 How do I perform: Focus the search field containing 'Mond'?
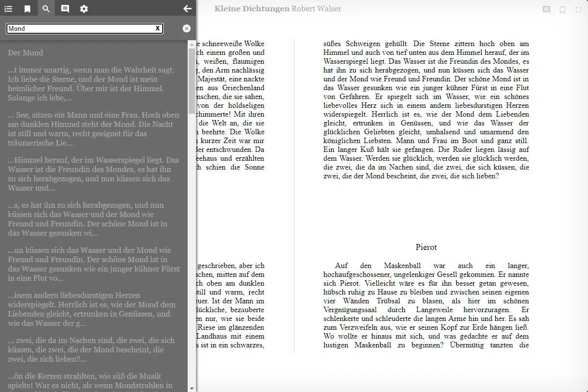pyautogui.click(x=84, y=28)
